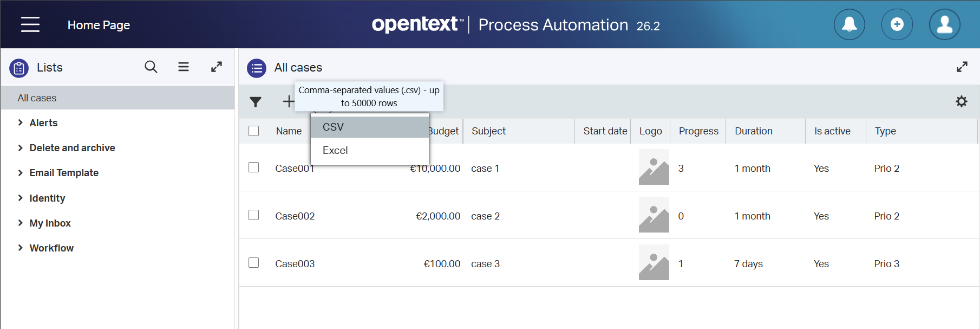980x329 pixels.
Task: Maximize the All cases panel
Action: coord(962,67)
